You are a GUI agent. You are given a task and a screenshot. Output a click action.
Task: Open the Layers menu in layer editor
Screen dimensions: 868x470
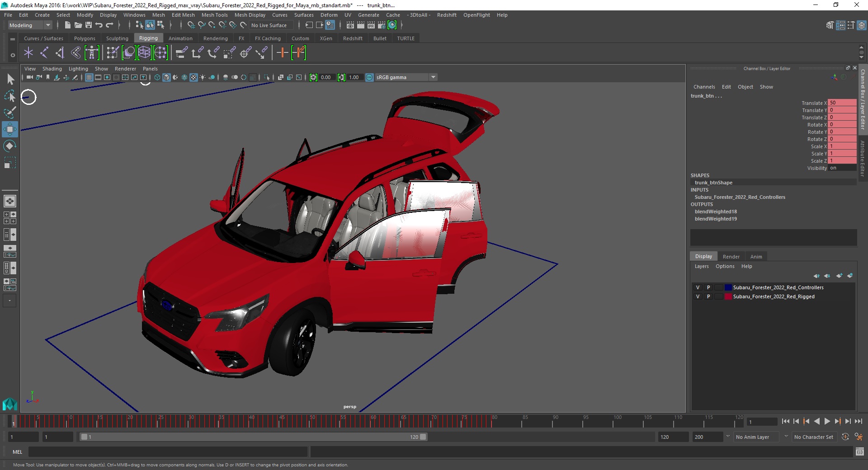702,266
